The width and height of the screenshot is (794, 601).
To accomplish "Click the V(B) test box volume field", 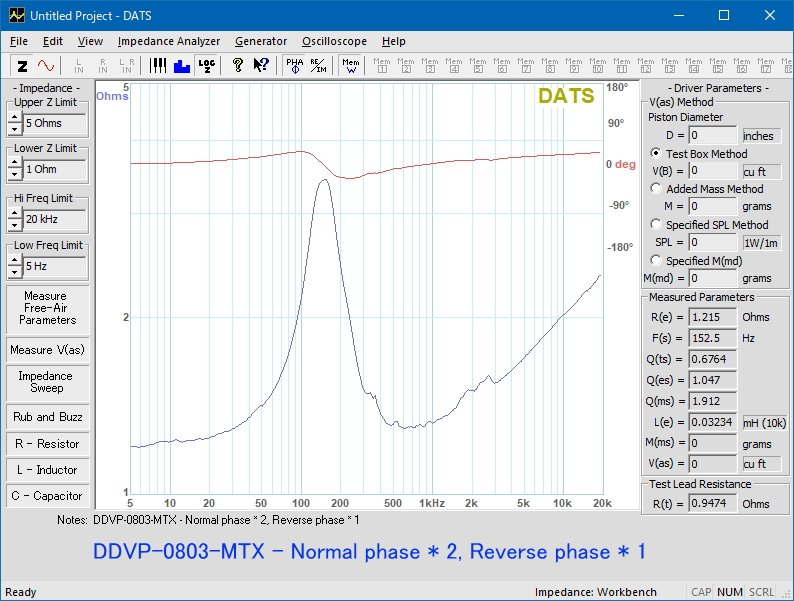I will 712,171.
